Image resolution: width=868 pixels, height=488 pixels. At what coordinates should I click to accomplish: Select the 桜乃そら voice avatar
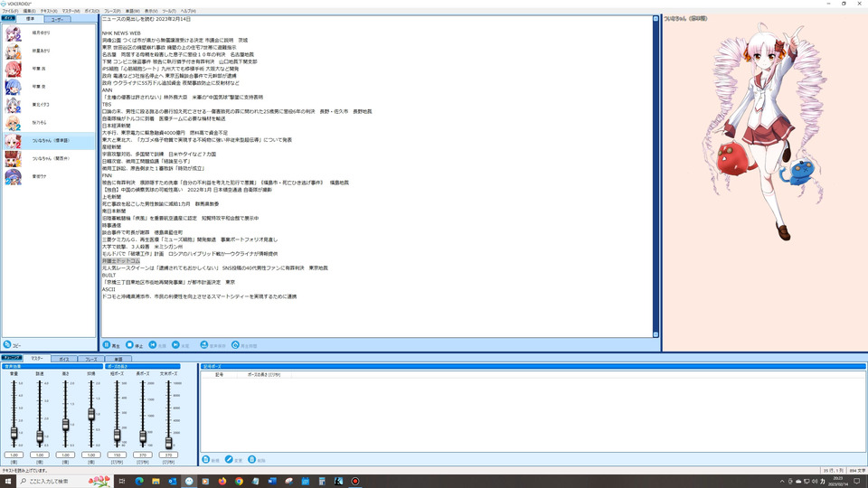coord(13,123)
